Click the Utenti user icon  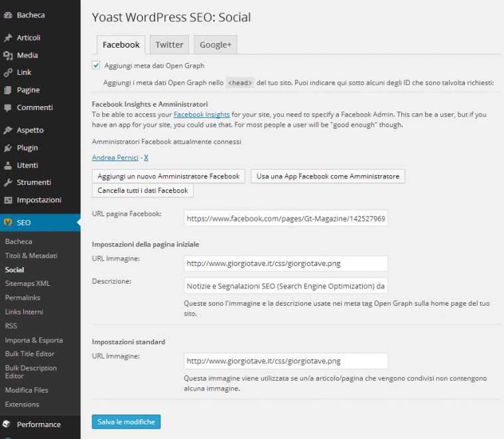point(8,166)
